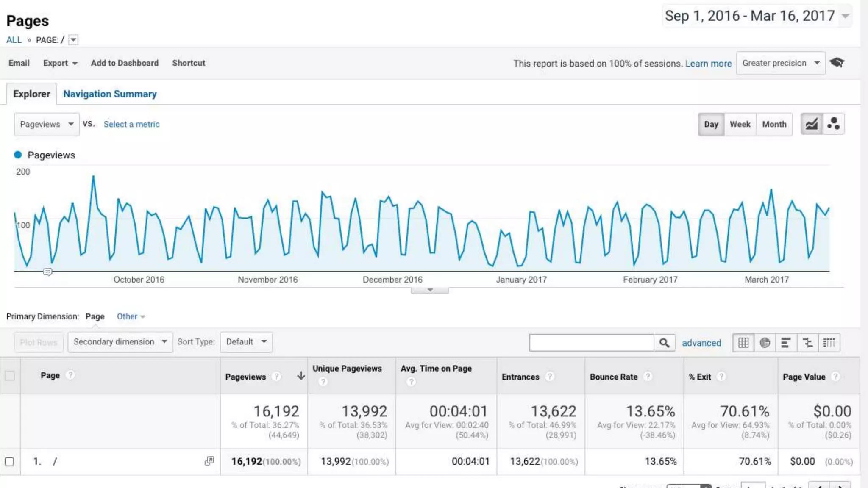Open row 1 page link in new window
This screenshot has height=488, width=868.
tap(209, 461)
